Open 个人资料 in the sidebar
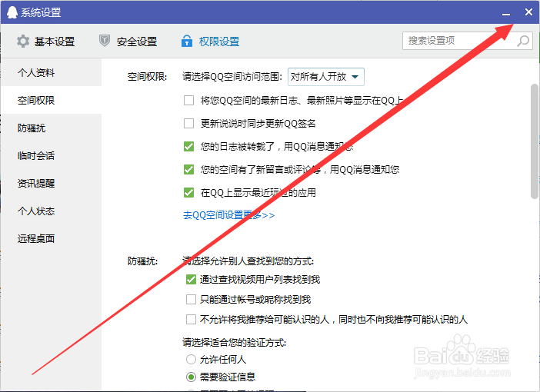The image size is (540, 392). 51,72
